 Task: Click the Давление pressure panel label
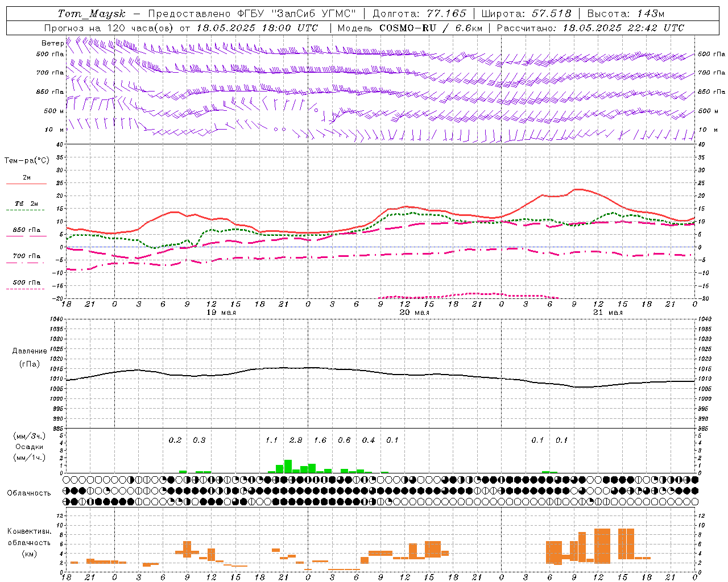click(x=30, y=351)
